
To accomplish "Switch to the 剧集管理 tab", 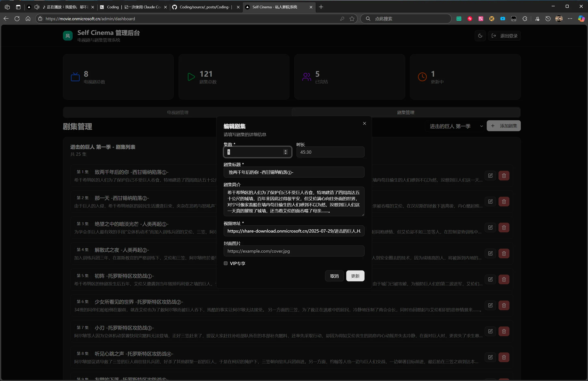I will [x=406, y=113].
